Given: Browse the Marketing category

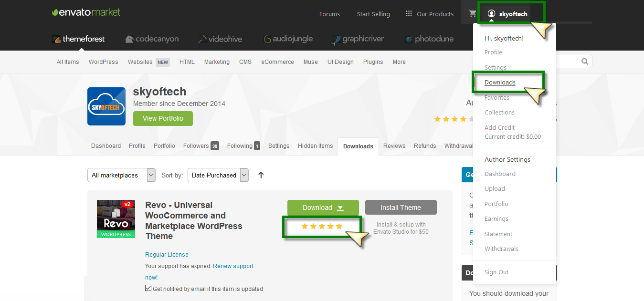Looking at the screenshot, I should [217, 62].
